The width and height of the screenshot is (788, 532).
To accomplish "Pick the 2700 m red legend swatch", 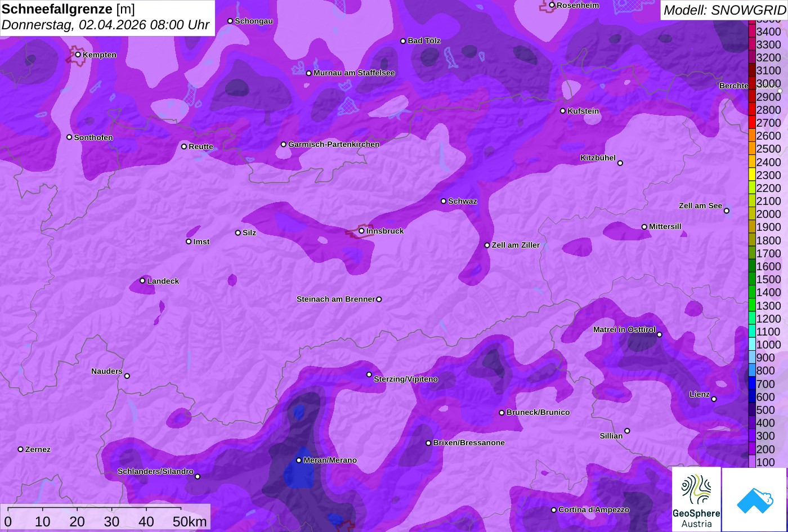I will pos(752,123).
